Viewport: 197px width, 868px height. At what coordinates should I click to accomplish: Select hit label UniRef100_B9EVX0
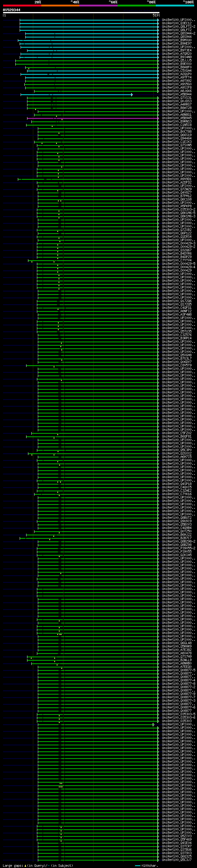pyautogui.click(x=177, y=64)
